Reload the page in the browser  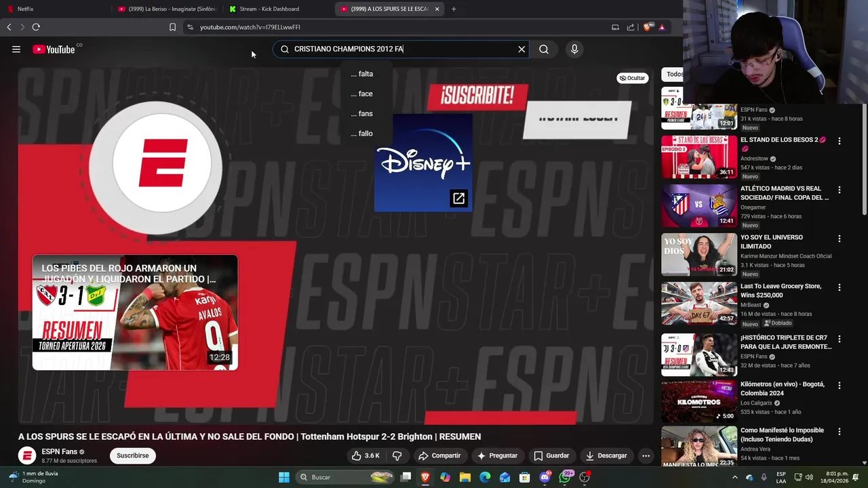36,27
